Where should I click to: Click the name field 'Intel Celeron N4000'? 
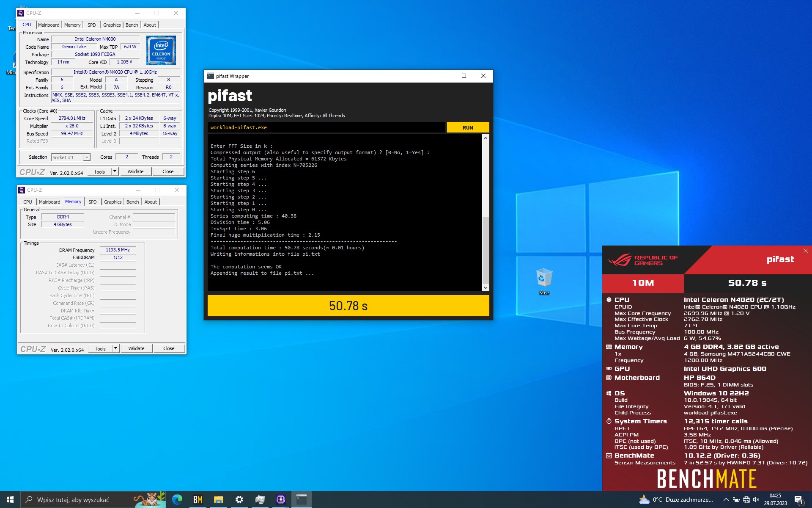tap(95, 39)
